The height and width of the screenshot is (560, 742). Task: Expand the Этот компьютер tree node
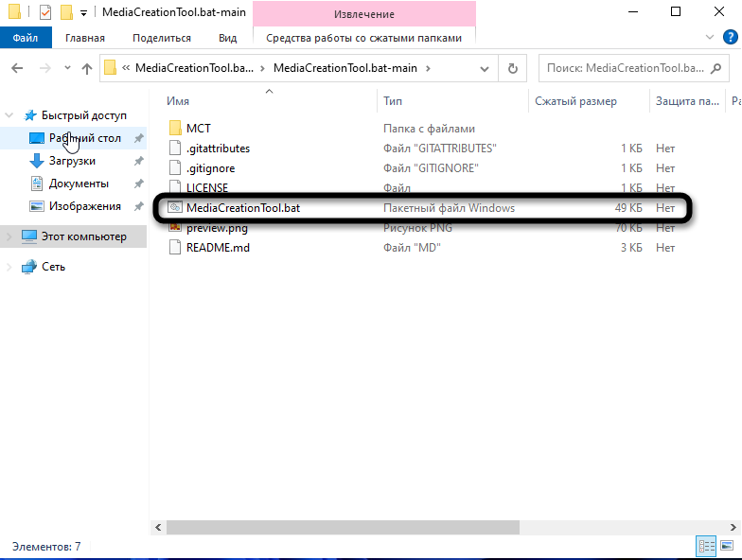pyautogui.click(x=9, y=236)
